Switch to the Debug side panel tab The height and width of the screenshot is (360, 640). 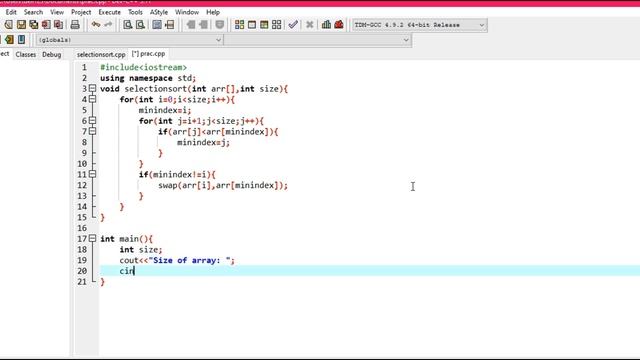click(x=51, y=54)
